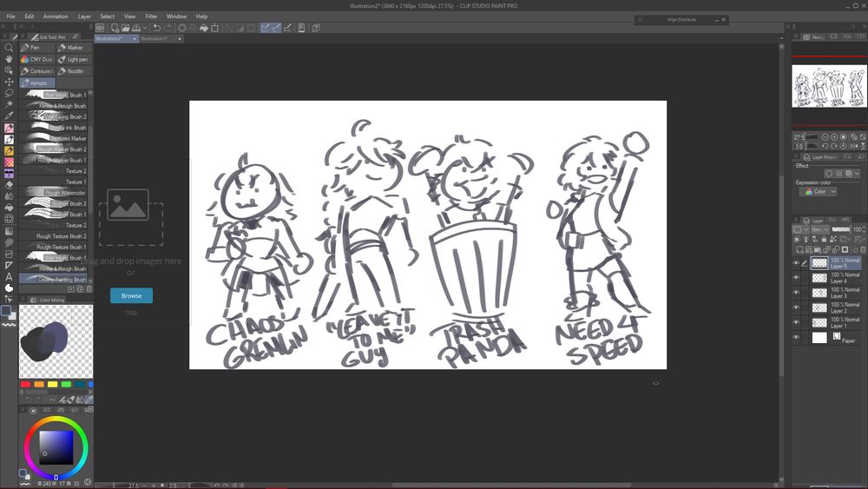868x489 pixels.
Task: Select the Eraser tool
Action: pos(9,184)
